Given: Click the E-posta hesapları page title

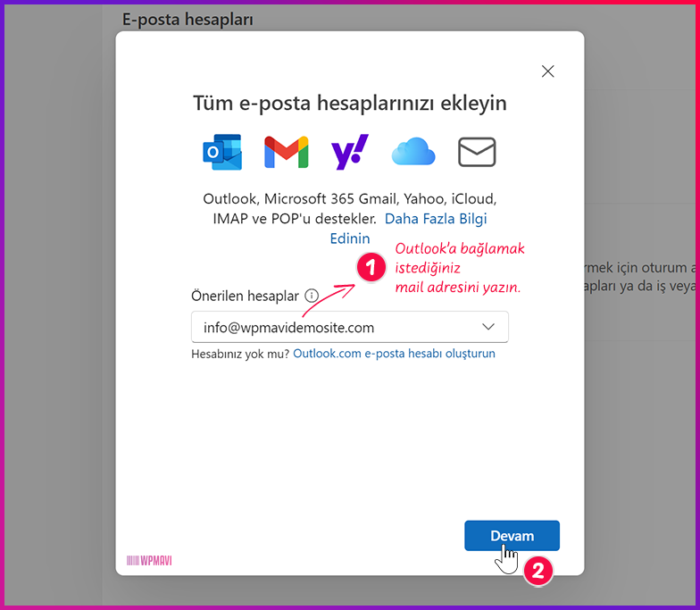Looking at the screenshot, I should [x=187, y=20].
